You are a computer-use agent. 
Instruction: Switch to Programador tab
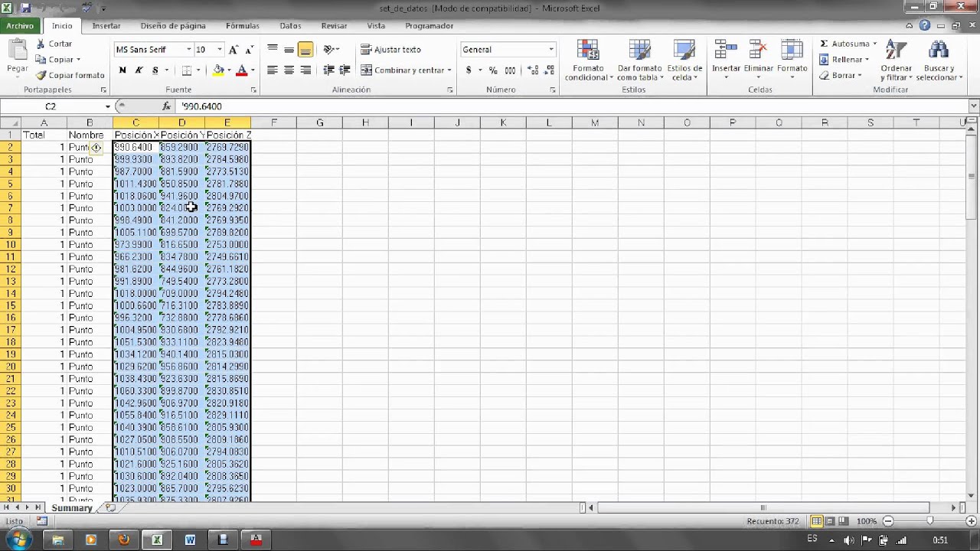pyautogui.click(x=430, y=26)
